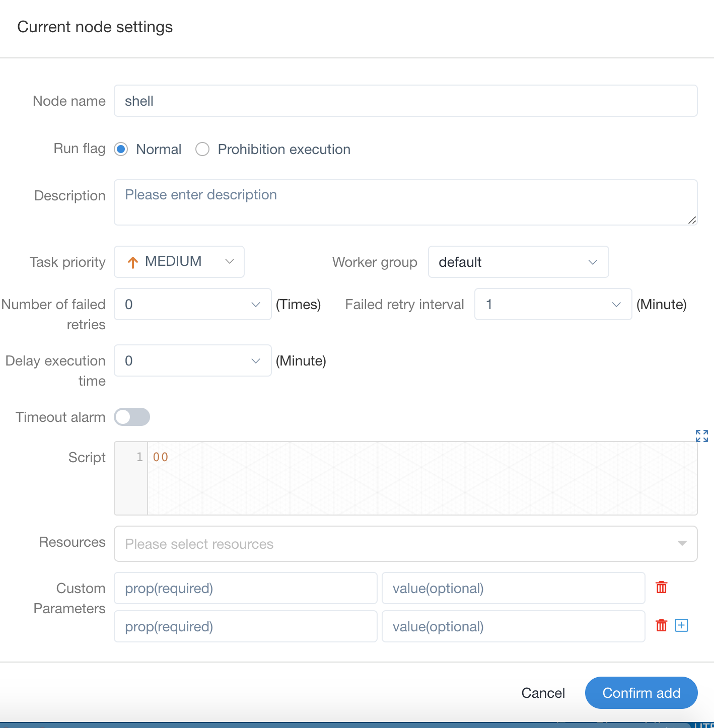Delete the second custom parameter row
The width and height of the screenshot is (714, 728).
point(661,625)
